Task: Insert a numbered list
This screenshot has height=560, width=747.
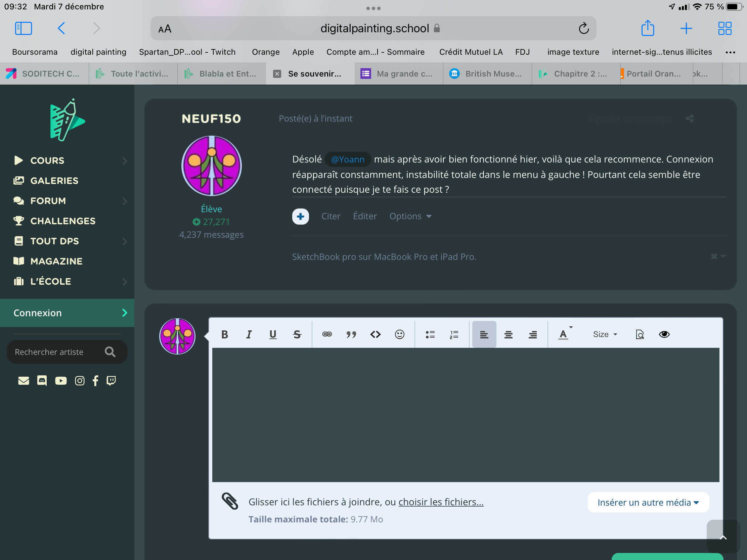Action: [454, 334]
